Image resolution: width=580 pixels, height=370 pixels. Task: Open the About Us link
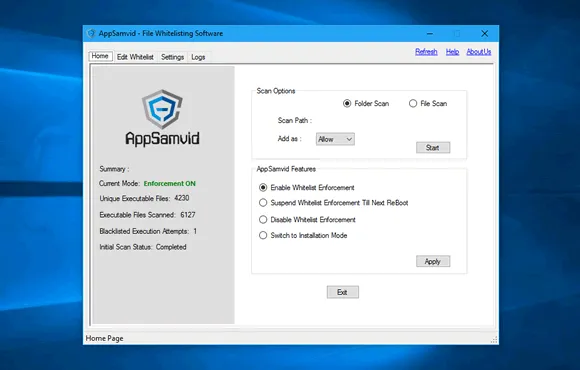click(x=479, y=52)
